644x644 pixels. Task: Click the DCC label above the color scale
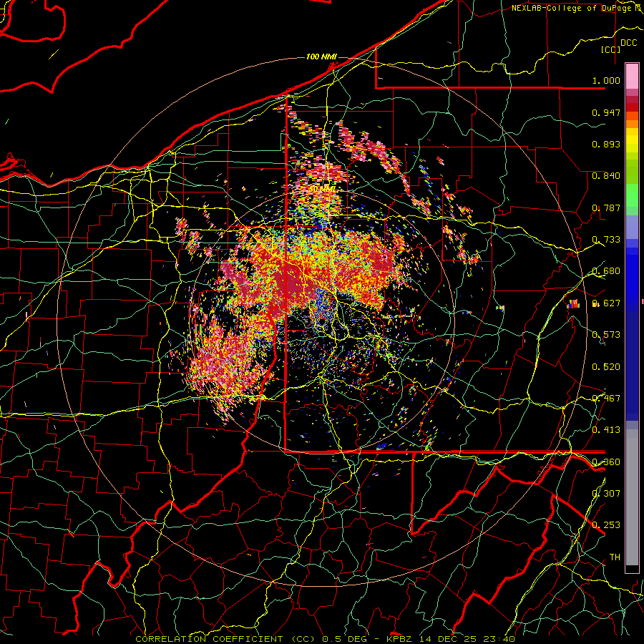click(x=628, y=43)
